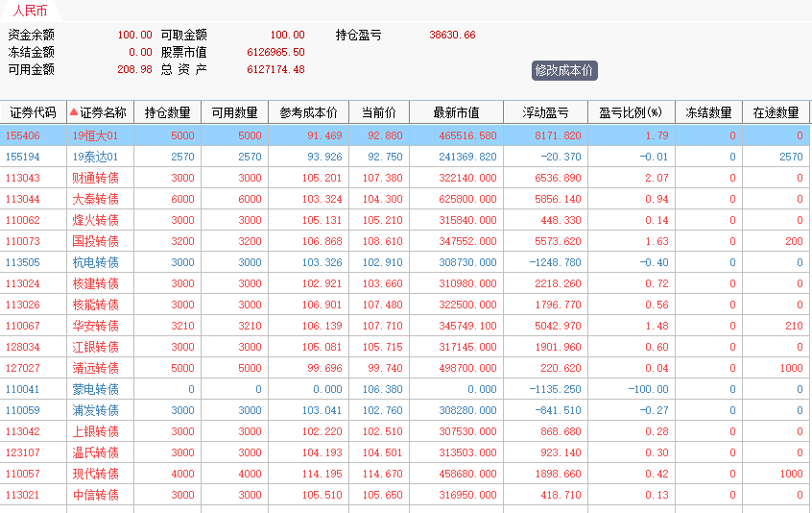Sort by the 证券代码 column header
This screenshot has height=513, width=812.
point(33,112)
